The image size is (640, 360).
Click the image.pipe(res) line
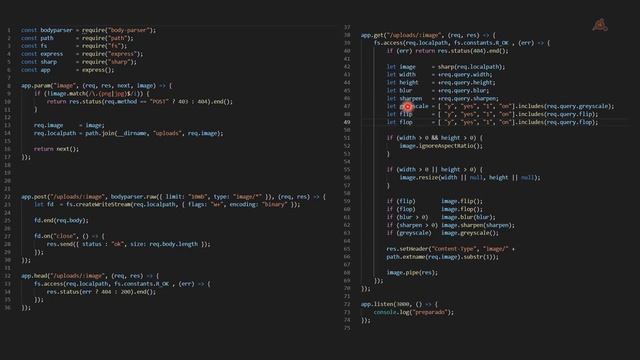(412, 272)
